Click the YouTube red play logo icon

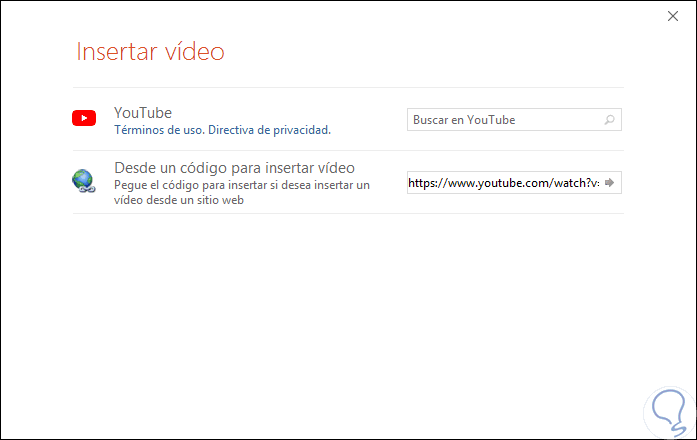pyautogui.click(x=84, y=118)
